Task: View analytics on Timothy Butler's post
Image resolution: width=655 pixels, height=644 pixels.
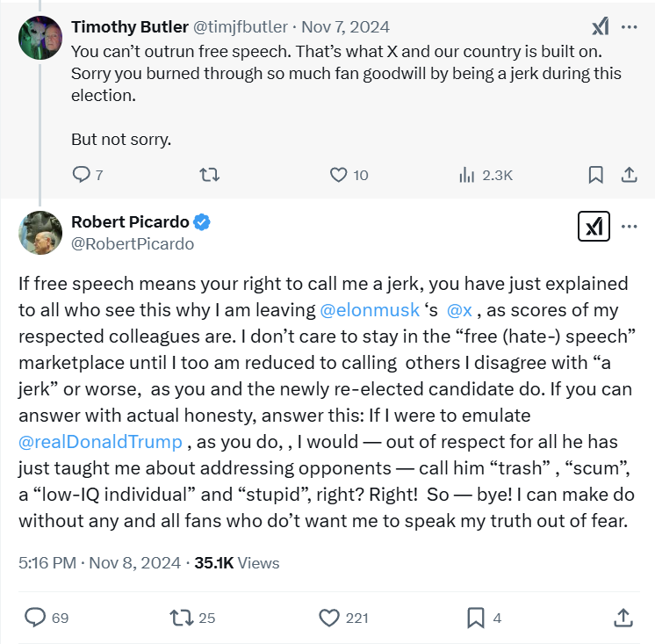Action: 466,175
